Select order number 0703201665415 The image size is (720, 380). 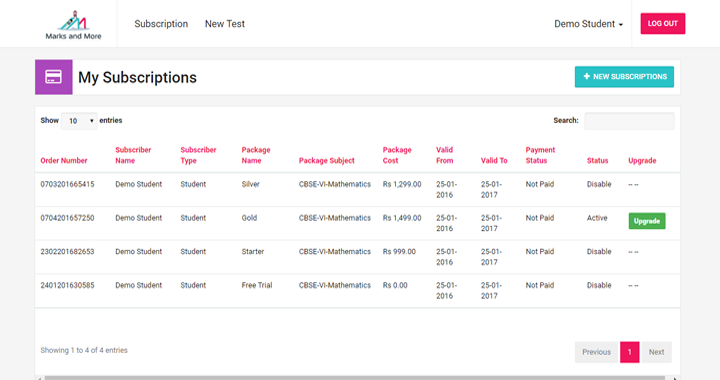pos(67,184)
